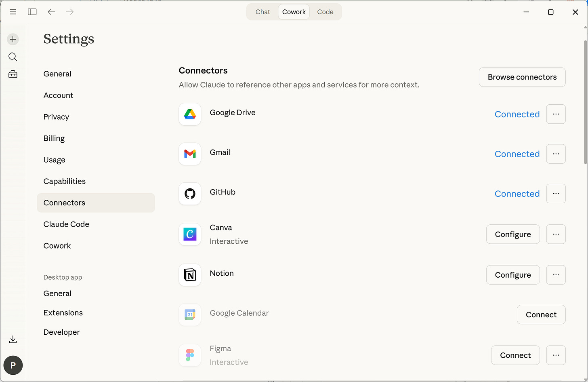Open the hamburger menu icon
Screen dimensions: 588x382
(x=13, y=12)
